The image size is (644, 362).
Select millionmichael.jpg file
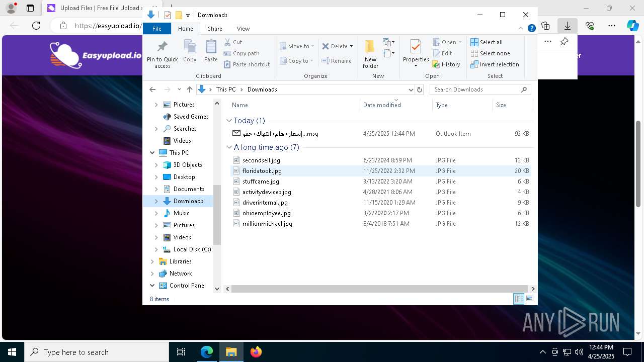[x=380, y=224]
